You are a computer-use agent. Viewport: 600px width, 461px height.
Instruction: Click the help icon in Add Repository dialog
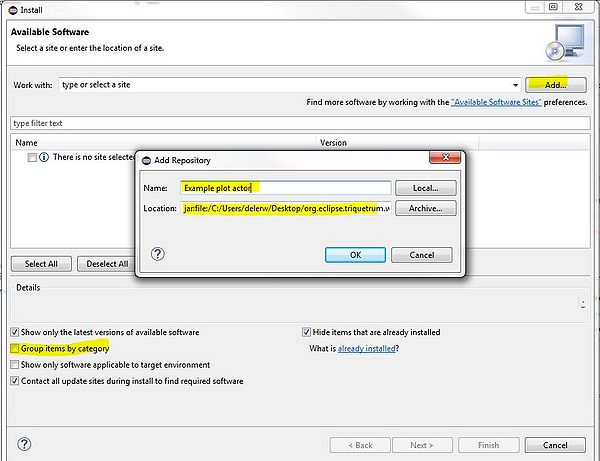point(158,254)
